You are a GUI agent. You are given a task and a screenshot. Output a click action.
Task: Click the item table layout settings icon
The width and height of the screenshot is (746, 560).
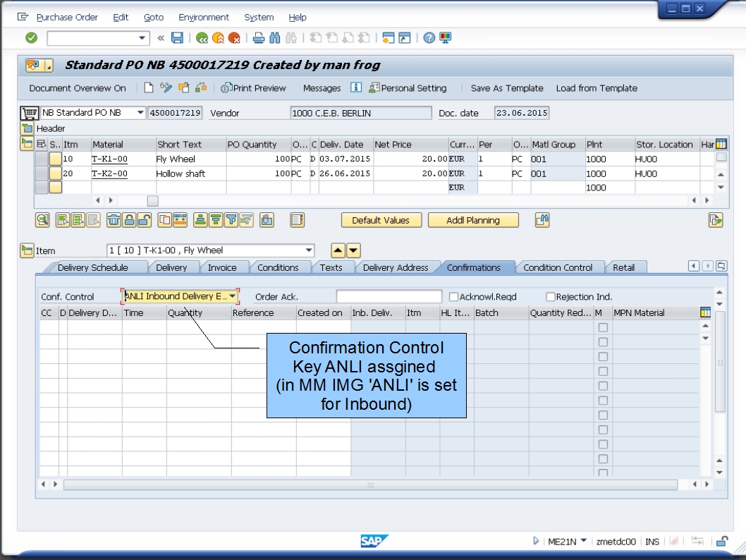pos(721,144)
